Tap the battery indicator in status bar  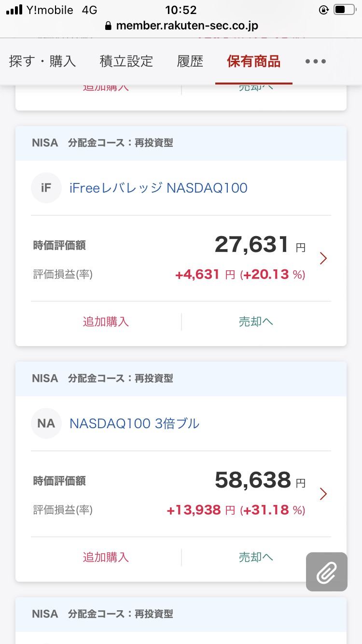pyautogui.click(x=344, y=10)
